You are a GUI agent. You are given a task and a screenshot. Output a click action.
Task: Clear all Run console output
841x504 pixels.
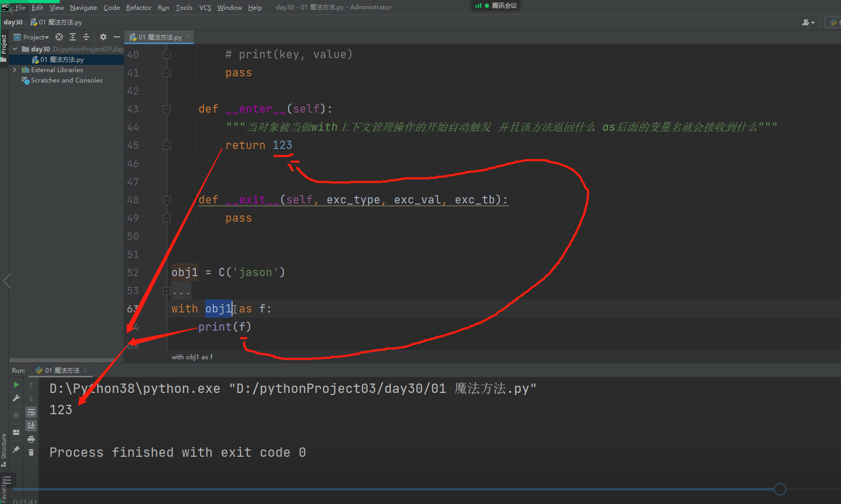(31, 453)
